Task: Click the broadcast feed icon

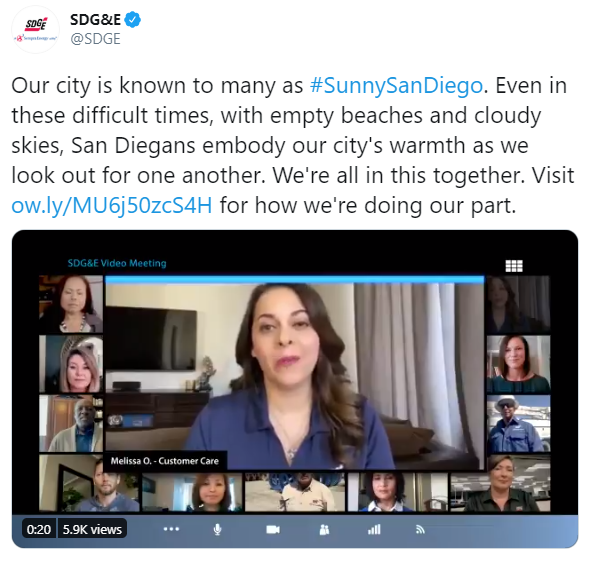Action: (420, 530)
